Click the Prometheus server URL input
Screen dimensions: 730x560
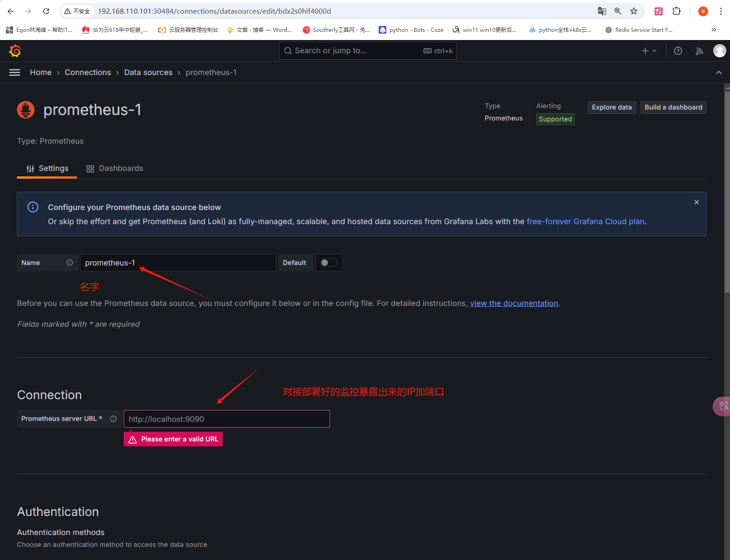pyautogui.click(x=226, y=419)
